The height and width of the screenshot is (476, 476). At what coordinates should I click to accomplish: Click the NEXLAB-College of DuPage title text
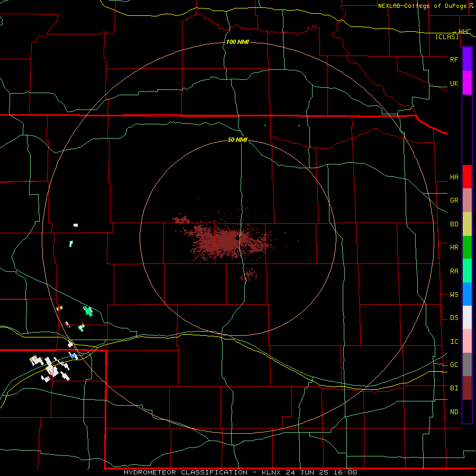point(422,6)
